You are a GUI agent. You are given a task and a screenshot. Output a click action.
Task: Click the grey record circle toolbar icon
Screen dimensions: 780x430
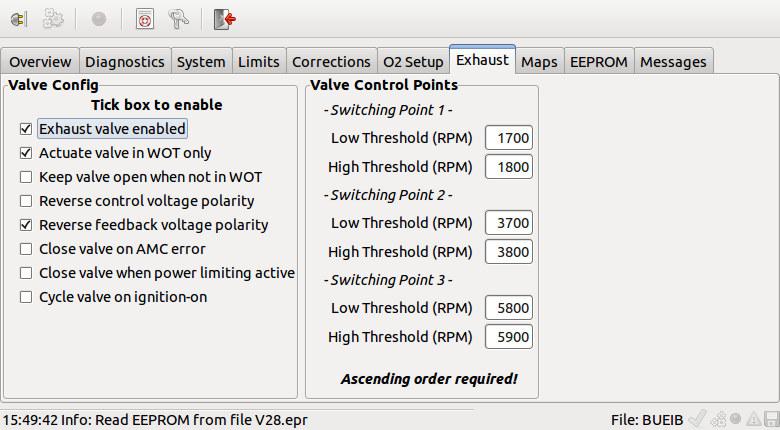[x=98, y=19]
